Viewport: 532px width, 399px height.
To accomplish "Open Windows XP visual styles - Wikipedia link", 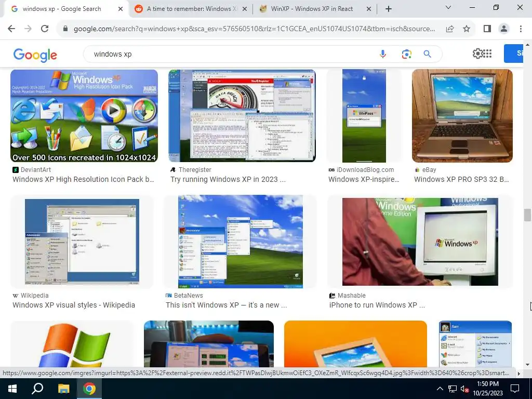I will click(x=74, y=305).
